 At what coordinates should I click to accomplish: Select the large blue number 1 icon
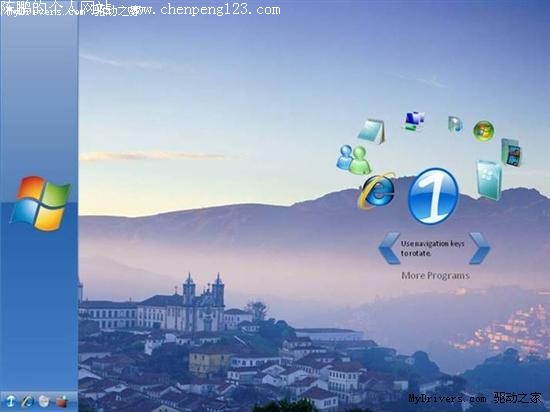[434, 196]
